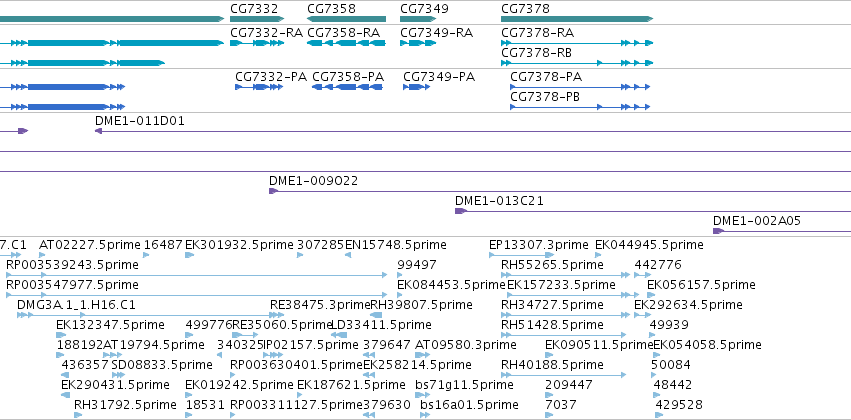Click the DME1-011D01 clone label
This screenshot has height=420, width=851.
[139, 120]
